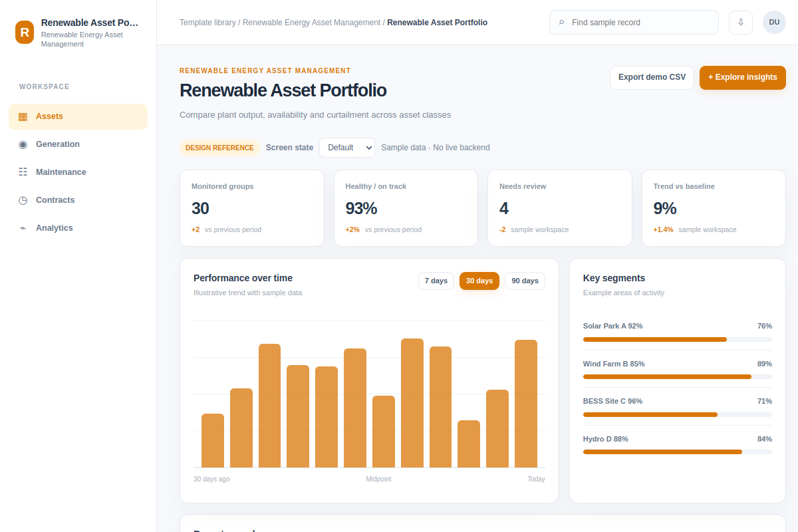
Task: Click the Analytics pulse icon in sidebar
Action: coord(23,228)
